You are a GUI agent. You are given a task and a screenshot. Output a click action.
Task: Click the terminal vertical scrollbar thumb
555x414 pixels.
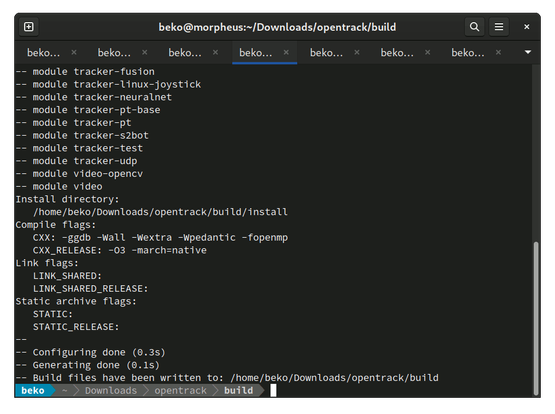[x=536, y=318]
